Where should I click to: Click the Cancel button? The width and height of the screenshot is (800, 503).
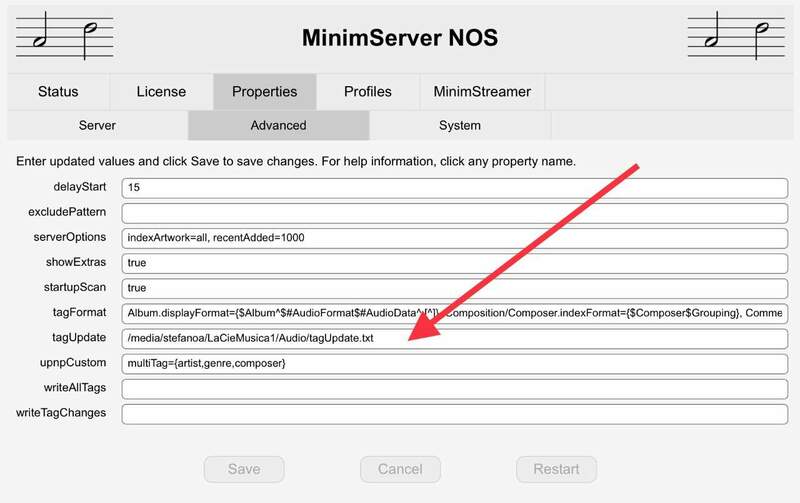coord(400,469)
